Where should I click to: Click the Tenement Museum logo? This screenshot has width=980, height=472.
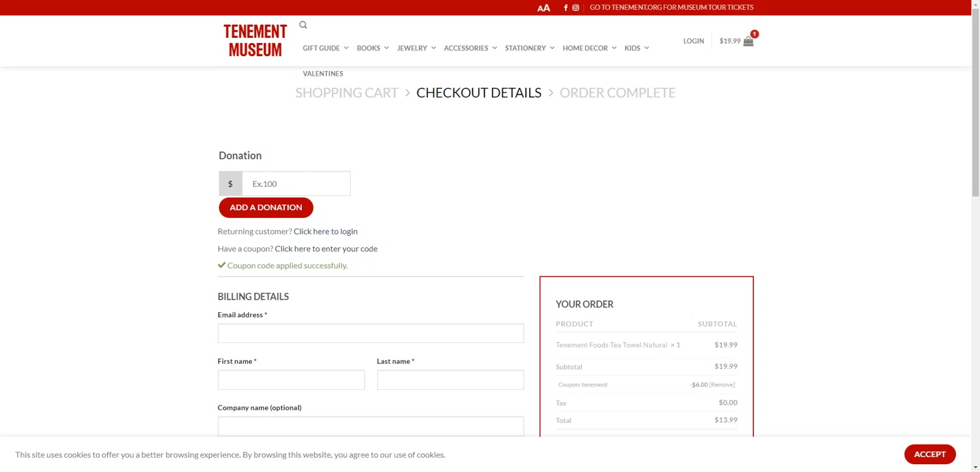(x=255, y=40)
